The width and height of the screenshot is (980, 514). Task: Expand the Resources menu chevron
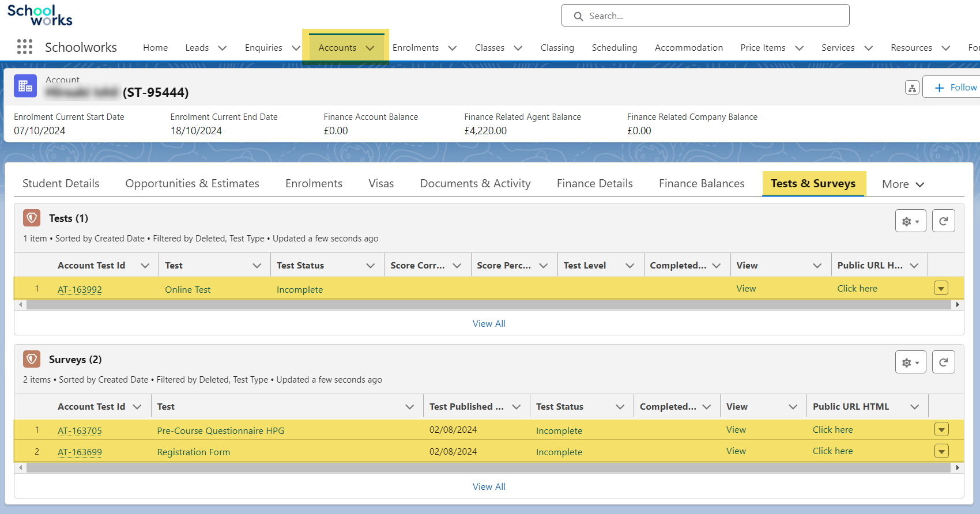point(946,48)
